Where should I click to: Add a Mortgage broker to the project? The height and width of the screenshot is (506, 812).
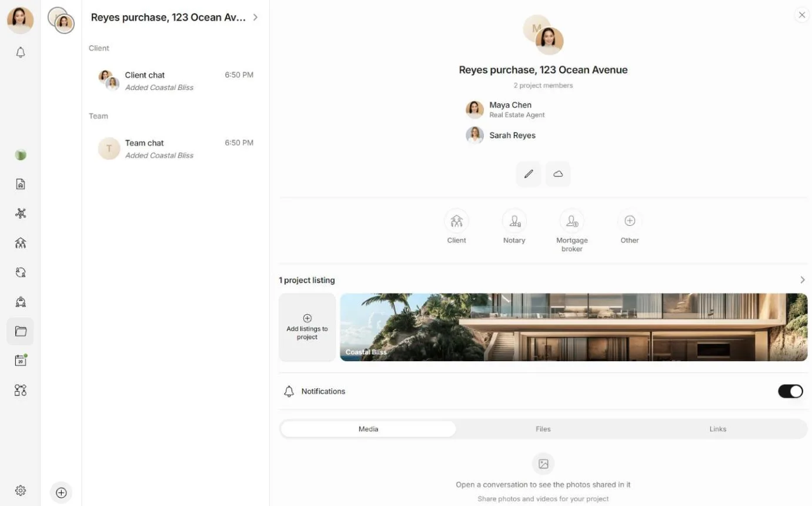pyautogui.click(x=572, y=231)
